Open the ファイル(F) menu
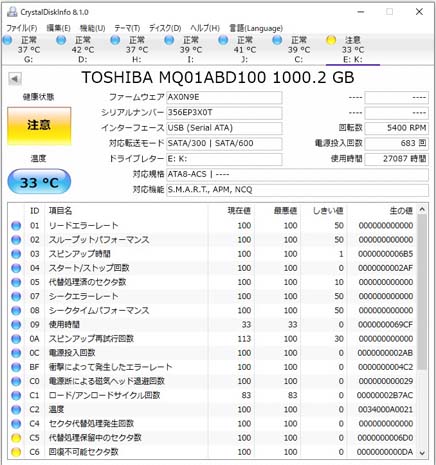 click(x=22, y=28)
